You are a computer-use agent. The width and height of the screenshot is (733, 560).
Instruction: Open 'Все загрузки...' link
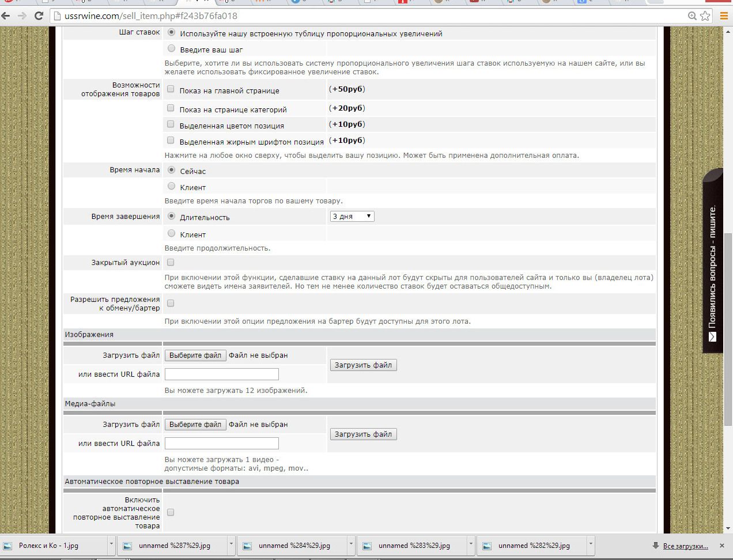[685, 546]
